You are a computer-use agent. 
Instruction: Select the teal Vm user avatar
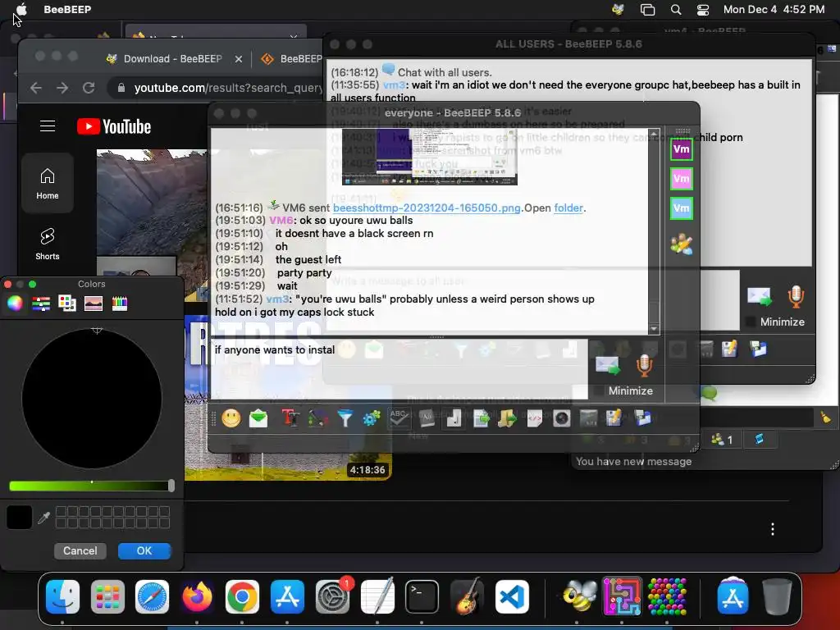682,208
